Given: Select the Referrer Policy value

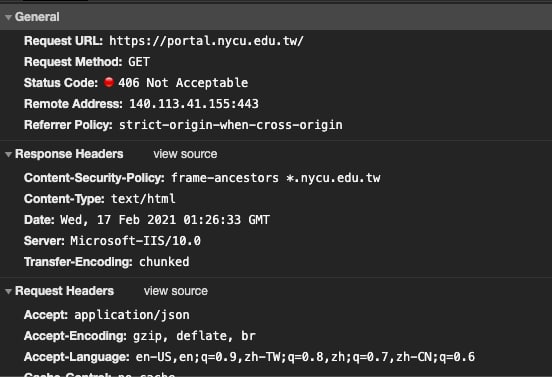Looking at the screenshot, I should (231, 125).
